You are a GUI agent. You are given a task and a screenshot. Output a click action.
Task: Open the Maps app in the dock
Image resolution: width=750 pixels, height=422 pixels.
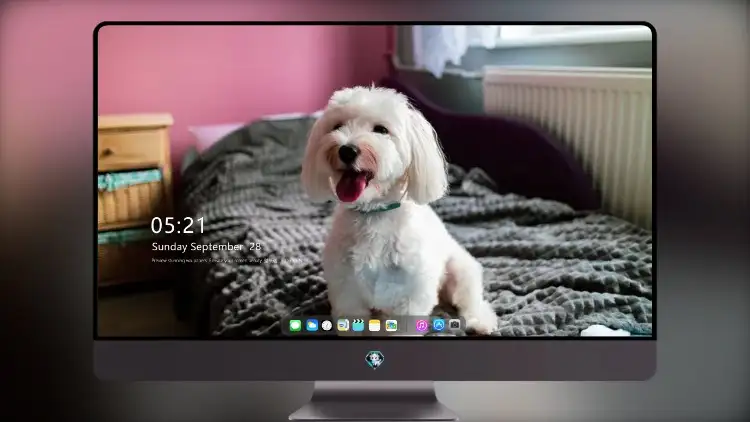point(391,325)
